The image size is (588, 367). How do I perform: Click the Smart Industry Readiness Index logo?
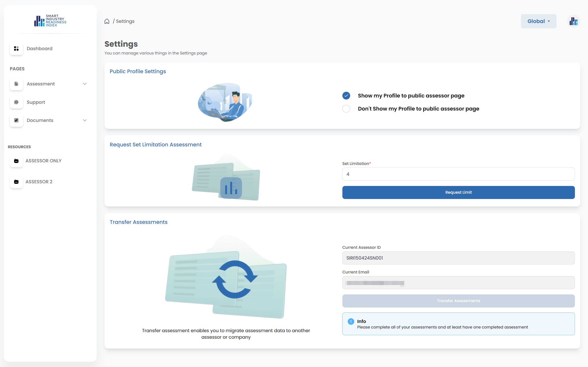click(50, 21)
